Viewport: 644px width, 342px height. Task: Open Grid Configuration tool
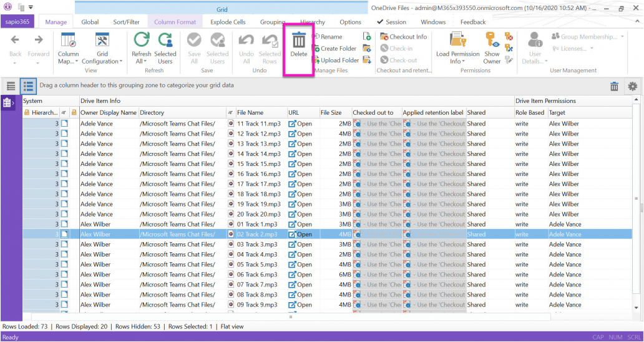(102, 49)
